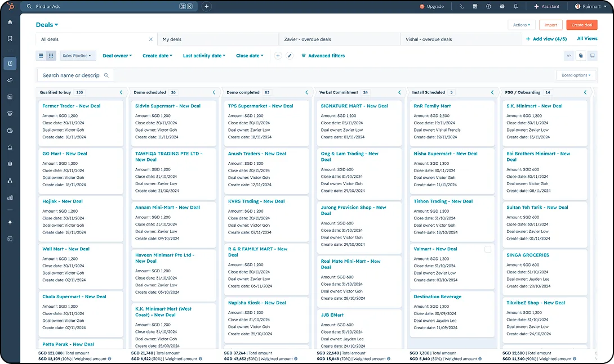Open the Deals title dropdown
The width and height of the screenshot is (614, 364).
[47, 25]
